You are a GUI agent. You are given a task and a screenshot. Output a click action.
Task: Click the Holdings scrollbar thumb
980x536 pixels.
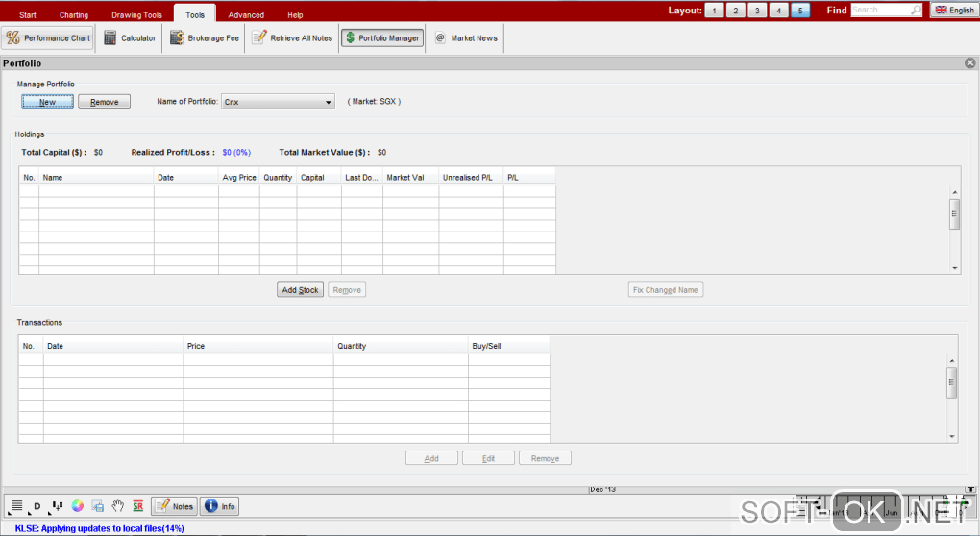tap(954, 214)
